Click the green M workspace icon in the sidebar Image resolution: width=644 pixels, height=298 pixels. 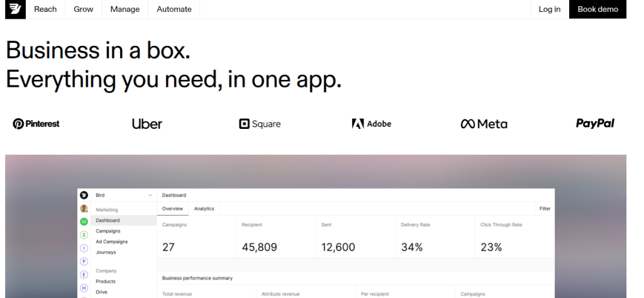coord(84,221)
